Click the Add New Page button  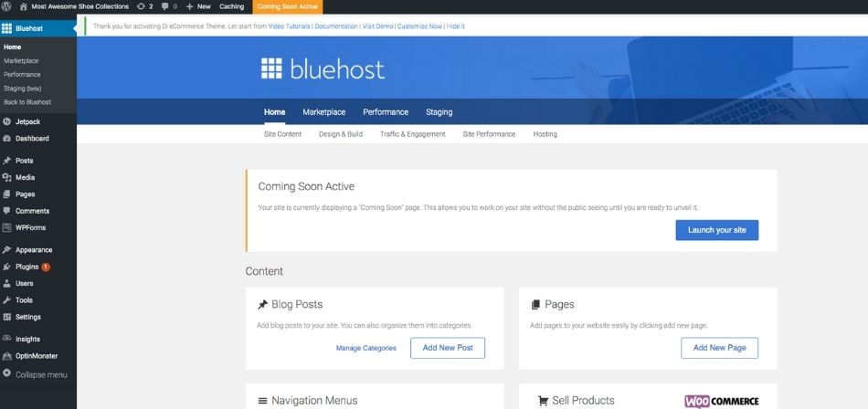click(x=720, y=348)
